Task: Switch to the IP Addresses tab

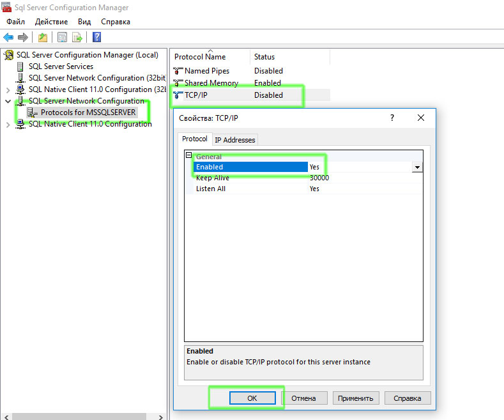Action: coord(234,140)
